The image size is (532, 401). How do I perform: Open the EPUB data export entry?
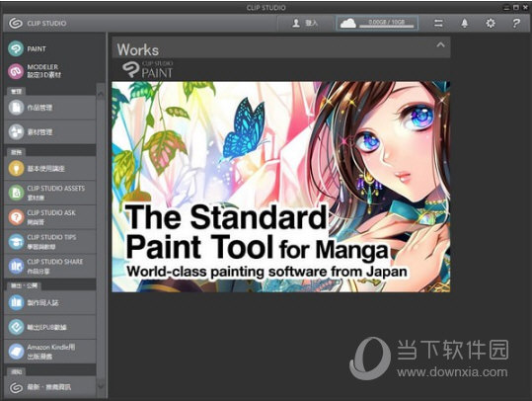point(50,327)
